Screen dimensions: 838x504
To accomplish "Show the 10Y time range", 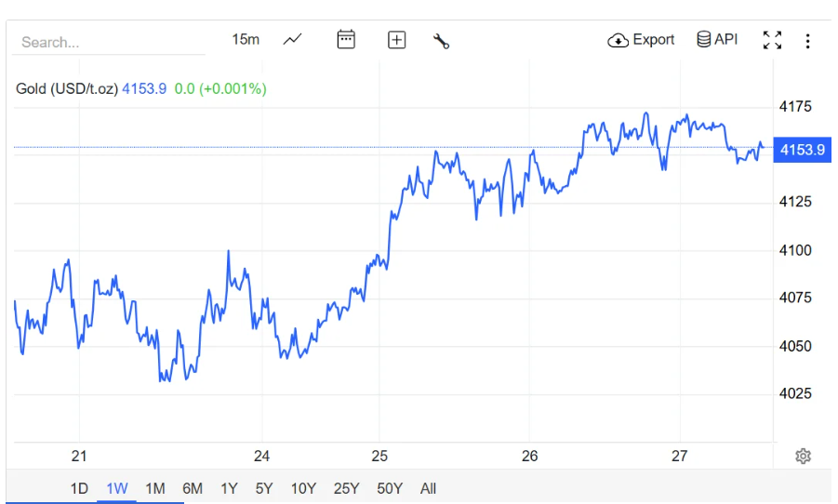I will (303, 488).
